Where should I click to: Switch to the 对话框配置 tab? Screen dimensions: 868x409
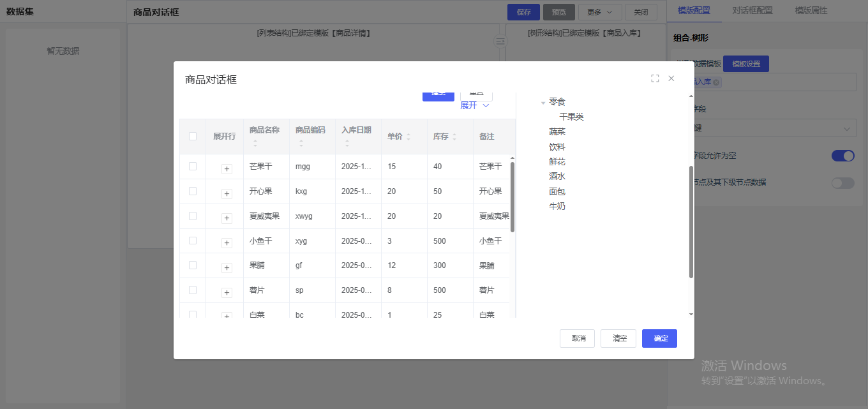[752, 10]
